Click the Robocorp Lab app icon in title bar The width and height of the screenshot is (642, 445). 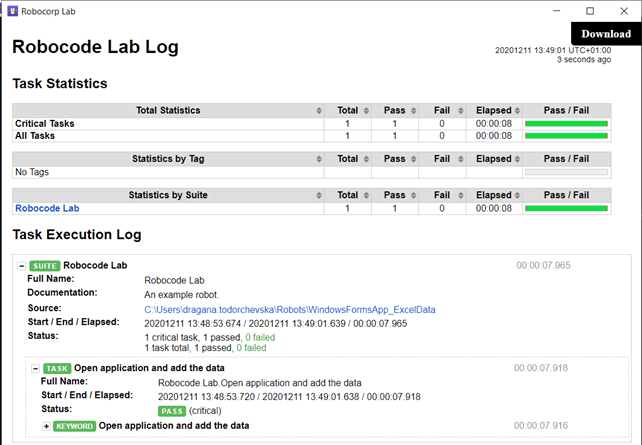tap(13, 11)
